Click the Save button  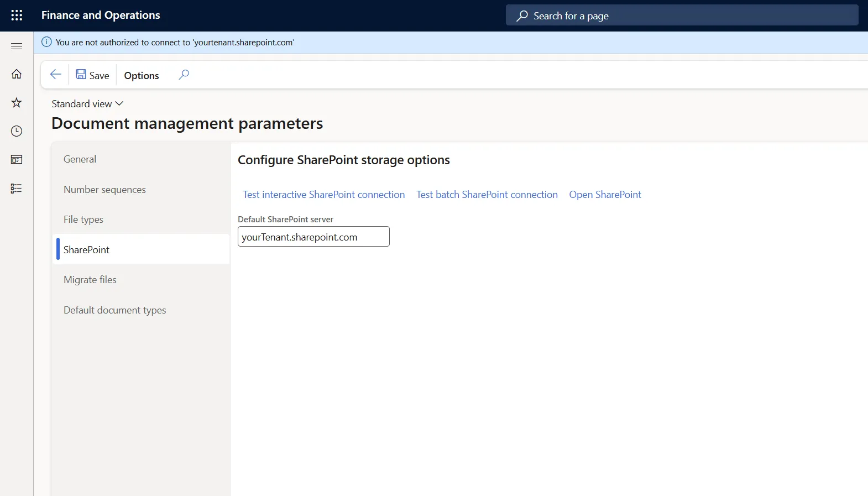[92, 75]
